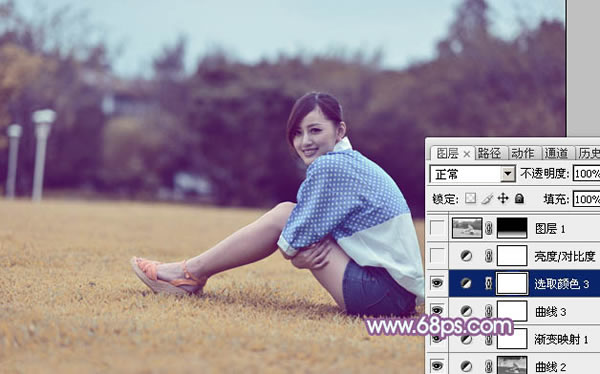Select the 曲线 3 layer mask
This screenshot has width=600, height=374.
512,311
